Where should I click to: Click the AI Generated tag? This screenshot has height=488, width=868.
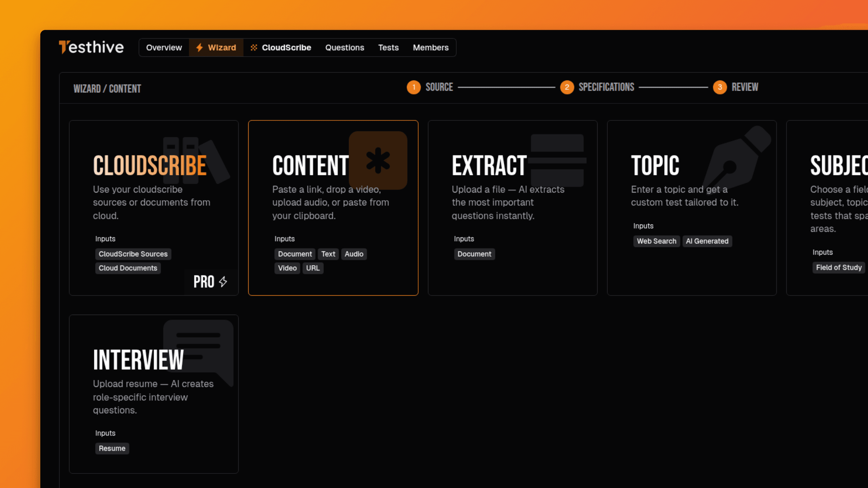707,241
